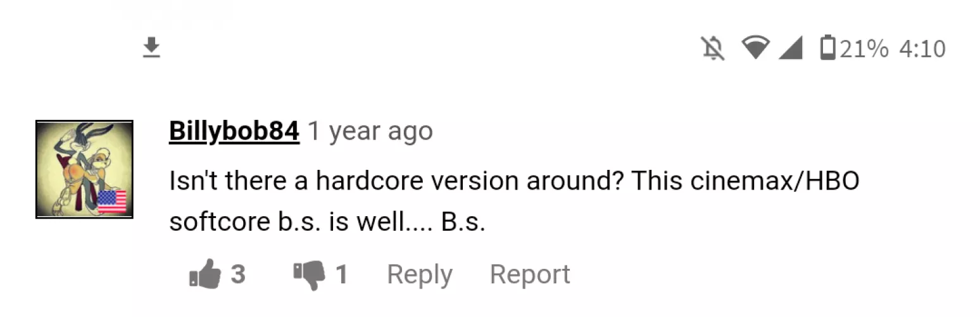980x317 pixels.
Task: Open the Billybob84 username link
Action: 234,131
